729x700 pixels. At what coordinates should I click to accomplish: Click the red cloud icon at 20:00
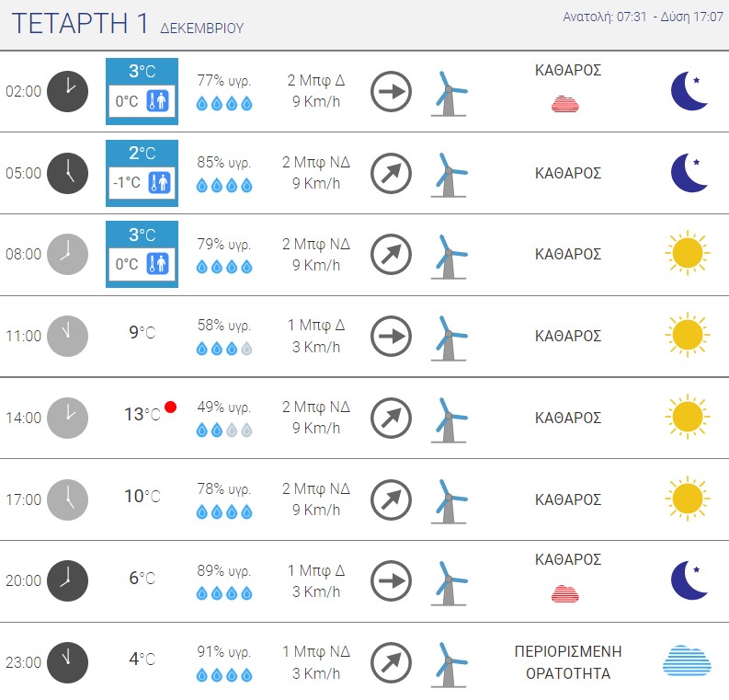(565, 592)
